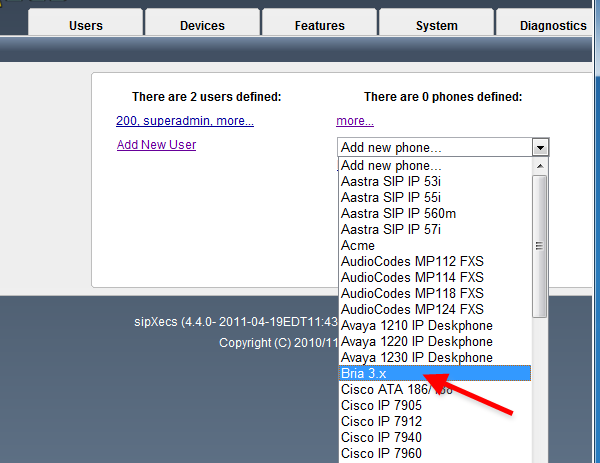Select Aastra SIP IP 57i option
Image resolution: width=600 pixels, height=463 pixels.
pos(435,230)
